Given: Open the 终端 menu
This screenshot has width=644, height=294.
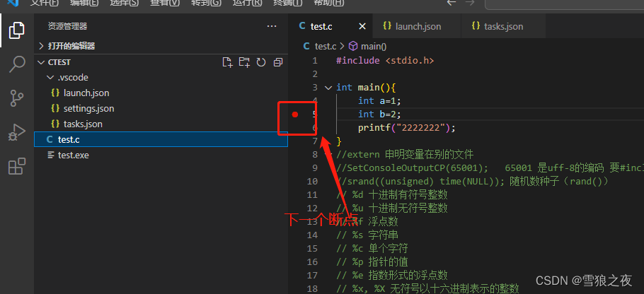Looking at the screenshot, I should point(287,3).
